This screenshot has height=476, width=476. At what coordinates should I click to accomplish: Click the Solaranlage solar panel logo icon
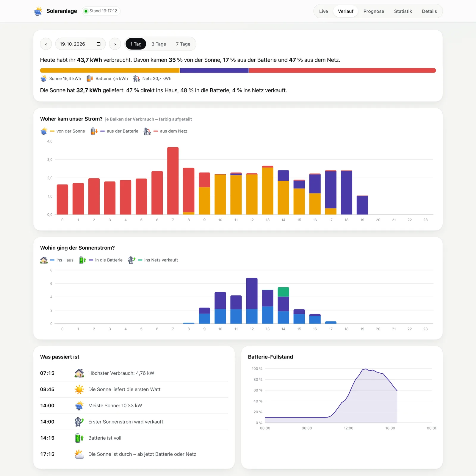[38, 11]
